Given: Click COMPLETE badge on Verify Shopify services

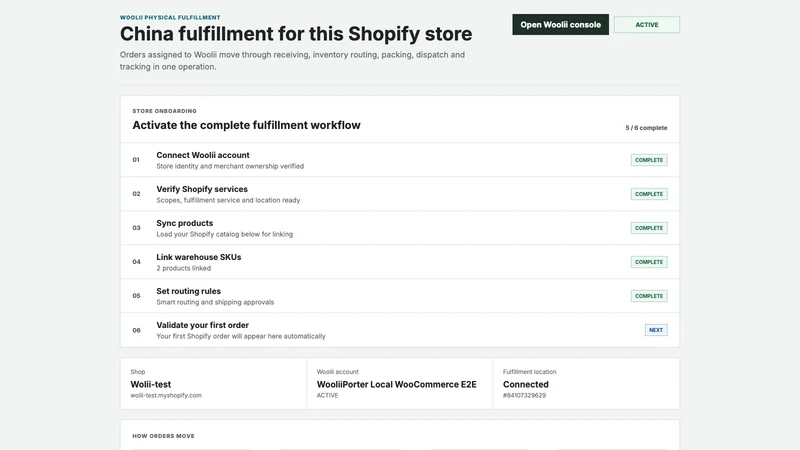Looking at the screenshot, I should (649, 194).
